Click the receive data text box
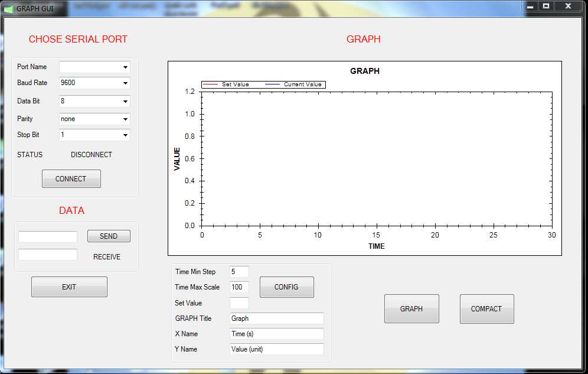This screenshot has height=374, width=588. (48, 255)
